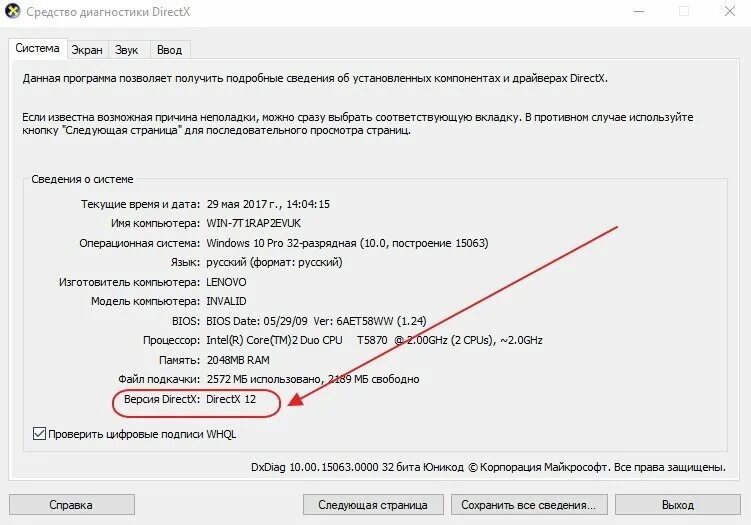Select the Ввод tab
This screenshot has width=751, height=525.
[170, 50]
